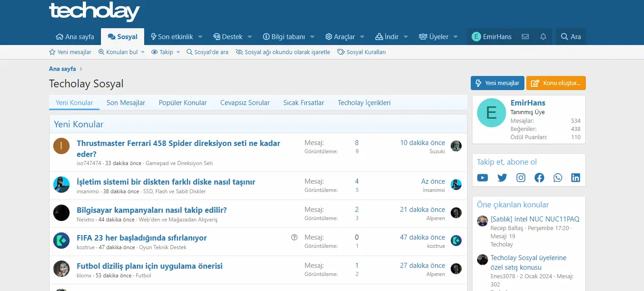This screenshot has height=291, width=644.
Task: Open the notifications bell icon
Action: point(543,37)
